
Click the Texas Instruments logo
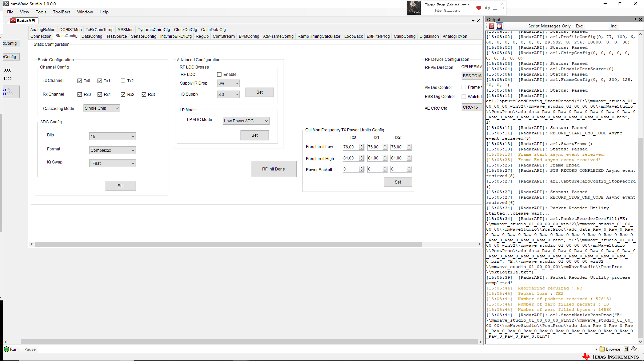pyautogui.click(x=611, y=357)
